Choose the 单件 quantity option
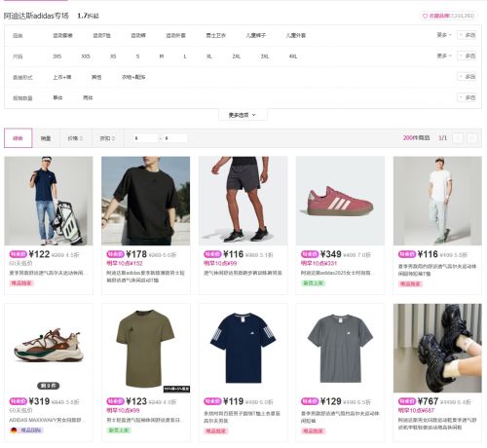487x448 pixels. (57, 97)
